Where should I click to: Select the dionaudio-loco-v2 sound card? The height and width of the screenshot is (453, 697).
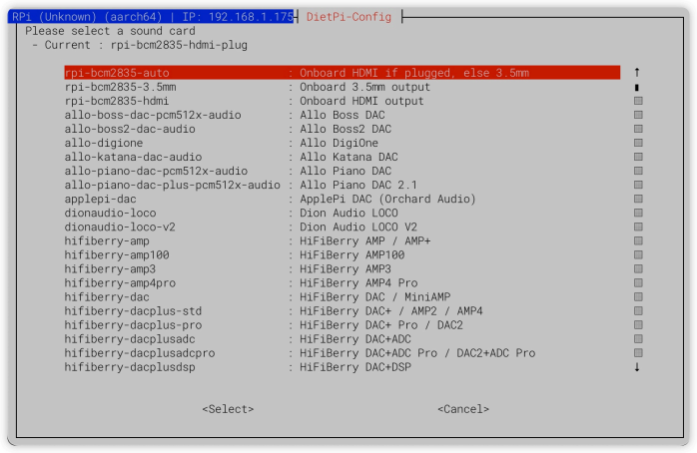(x=342, y=227)
